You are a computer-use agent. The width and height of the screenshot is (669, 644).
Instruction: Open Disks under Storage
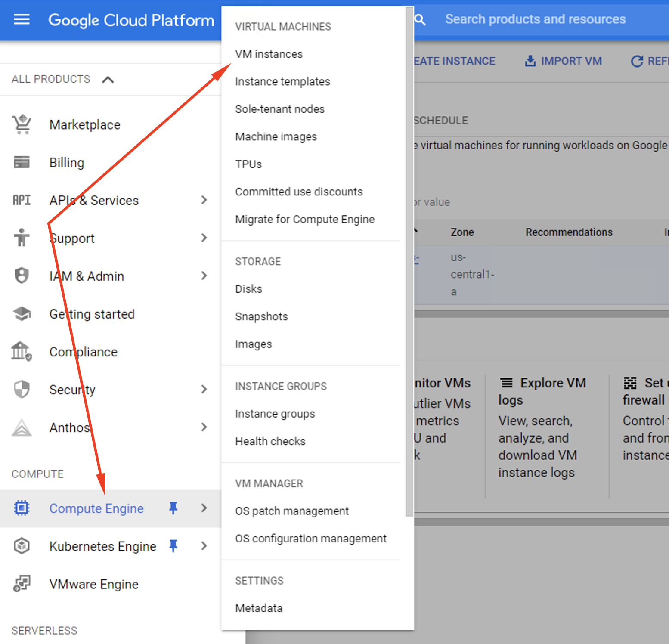coord(248,289)
